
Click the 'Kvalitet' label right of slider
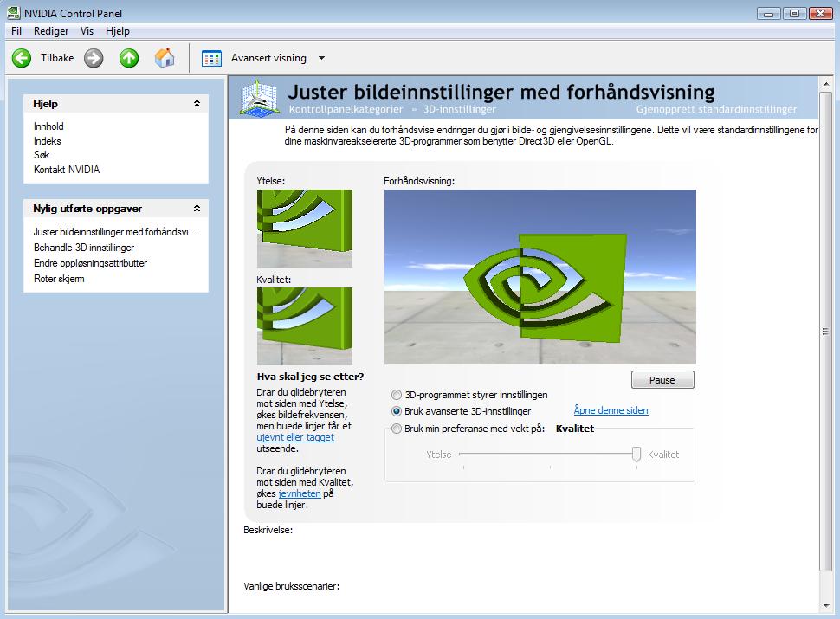[663, 454]
